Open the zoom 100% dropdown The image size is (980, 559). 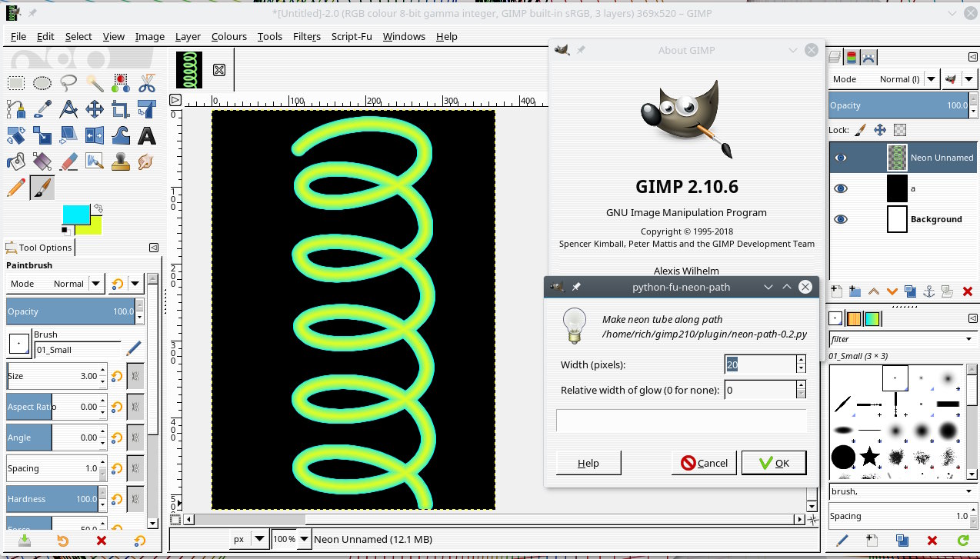[304, 539]
